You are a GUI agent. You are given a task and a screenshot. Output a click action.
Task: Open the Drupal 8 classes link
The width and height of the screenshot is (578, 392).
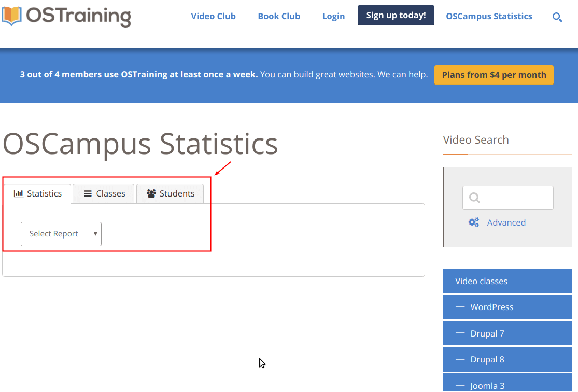507,359
